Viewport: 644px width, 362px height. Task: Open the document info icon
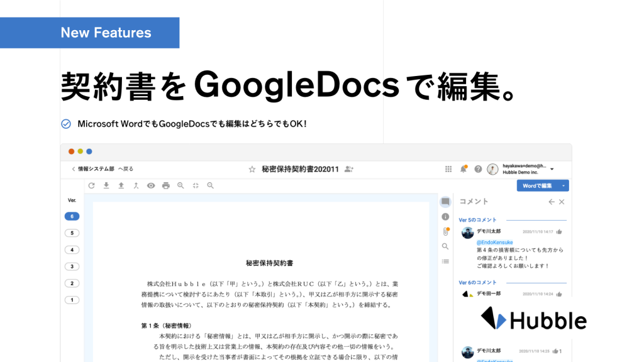(445, 217)
